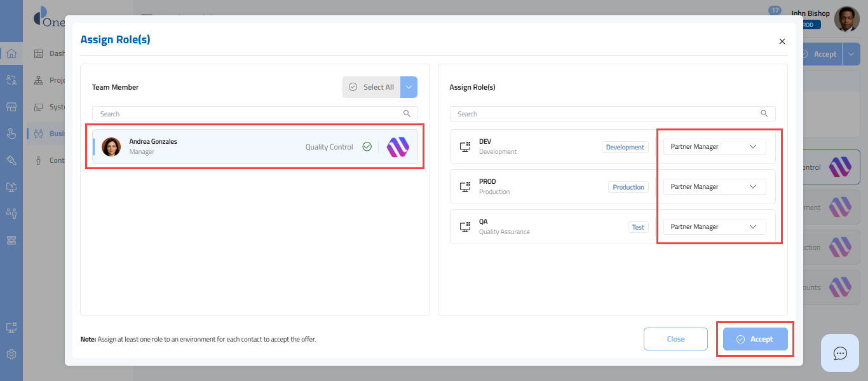868x381 pixels.
Task: Click John Bishop's profile avatar
Action: coord(846,19)
